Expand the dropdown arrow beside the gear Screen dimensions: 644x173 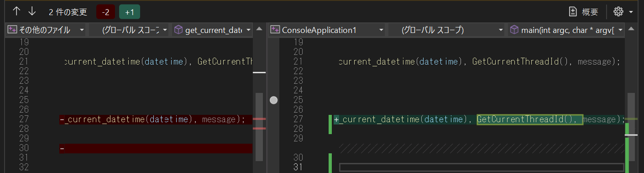631,12
